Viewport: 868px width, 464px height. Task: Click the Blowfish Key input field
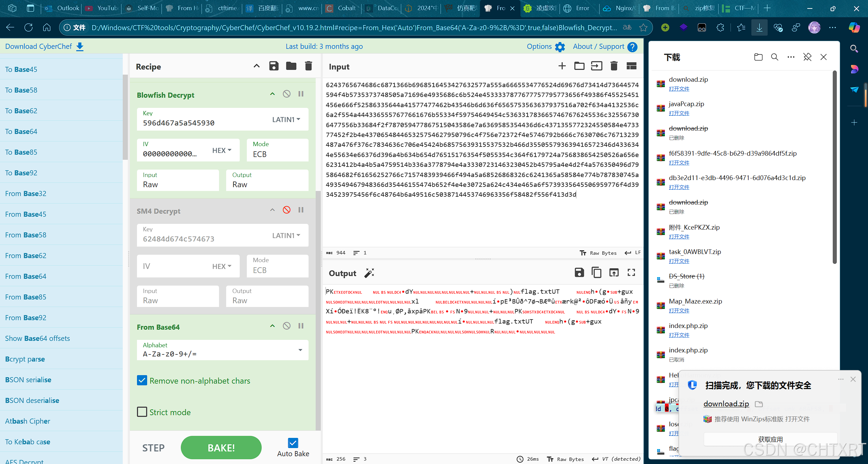[203, 123]
